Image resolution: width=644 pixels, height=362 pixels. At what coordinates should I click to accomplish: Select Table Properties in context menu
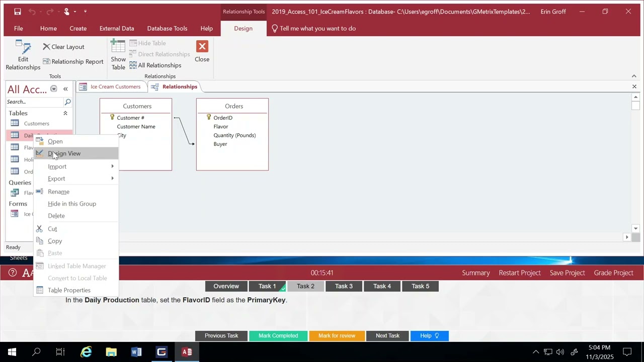tap(76, 290)
